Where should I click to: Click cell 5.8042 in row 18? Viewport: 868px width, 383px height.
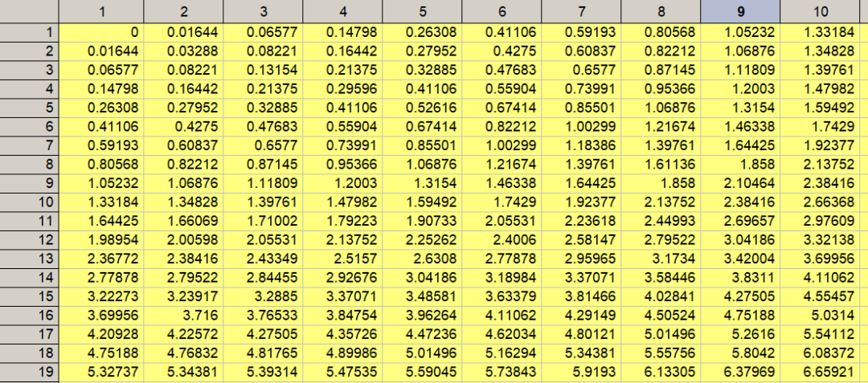click(740, 353)
